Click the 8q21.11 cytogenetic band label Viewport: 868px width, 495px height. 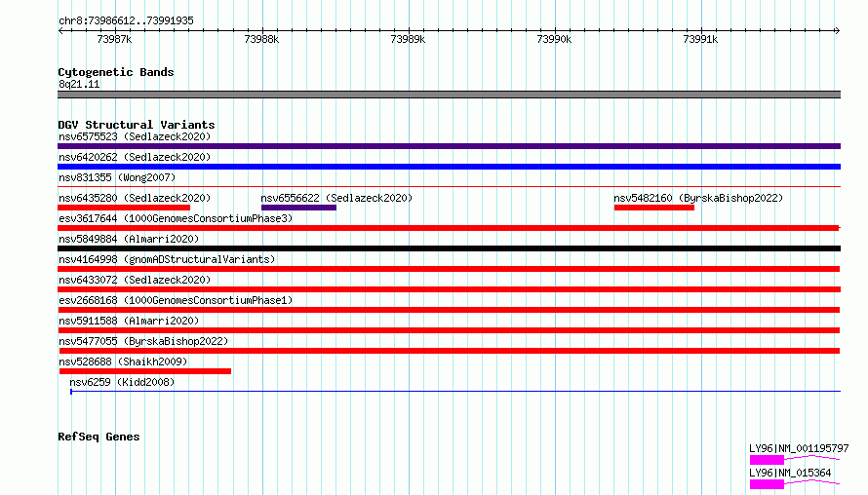[79, 84]
